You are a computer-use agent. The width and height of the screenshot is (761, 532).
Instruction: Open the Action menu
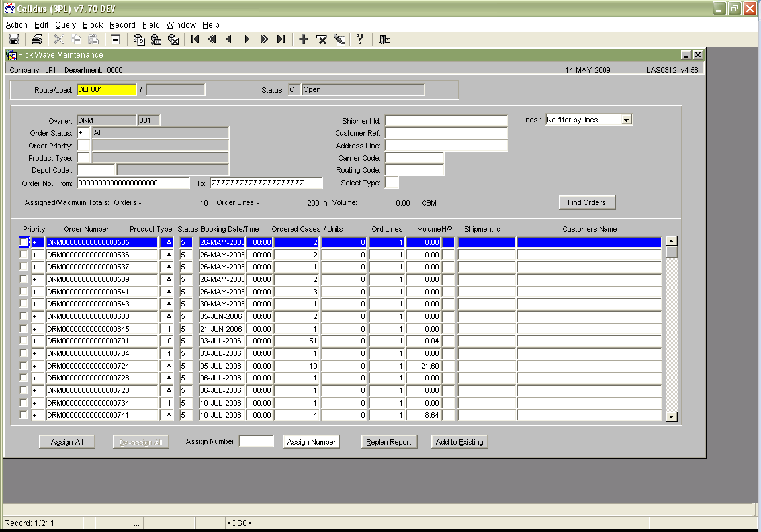click(17, 24)
